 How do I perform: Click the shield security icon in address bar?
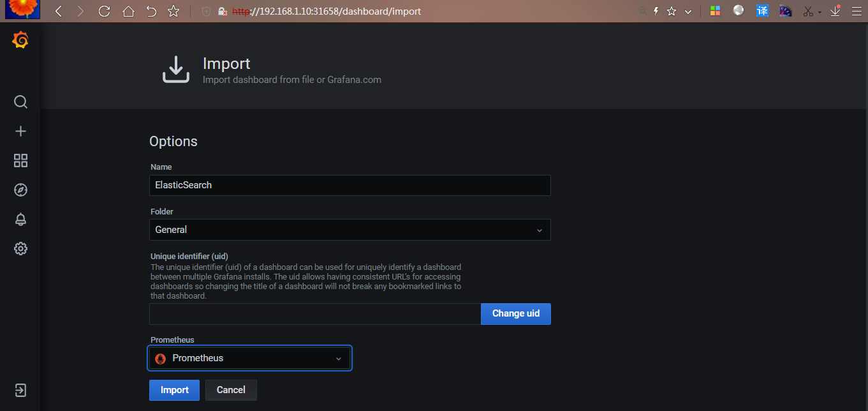206,11
